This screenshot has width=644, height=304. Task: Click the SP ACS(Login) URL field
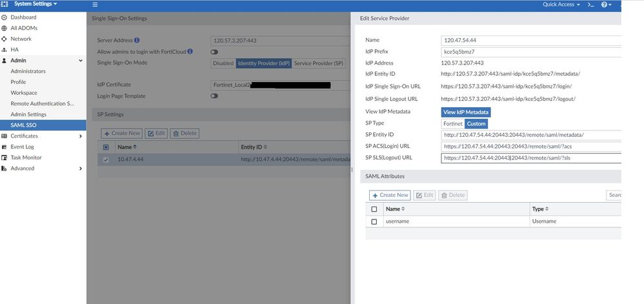coord(531,147)
